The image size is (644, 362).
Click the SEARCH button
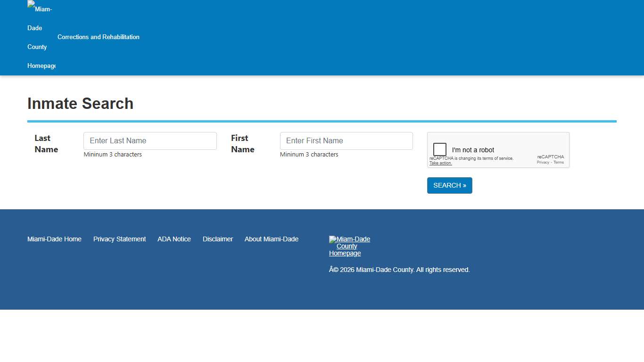click(x=449, y=185)
